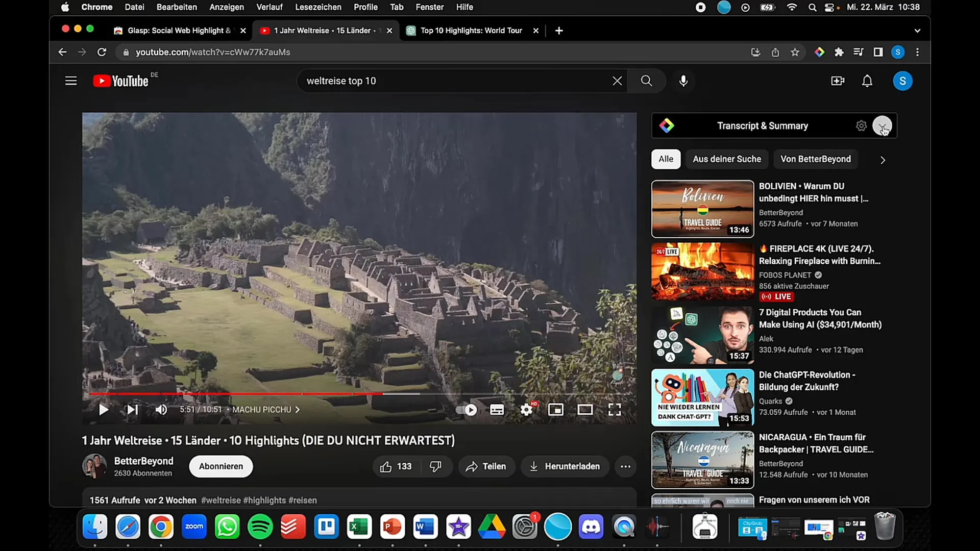The image size is (980, 551).
Task: Click the Glasp extension icon in toolbar
Action: point(820,52)
